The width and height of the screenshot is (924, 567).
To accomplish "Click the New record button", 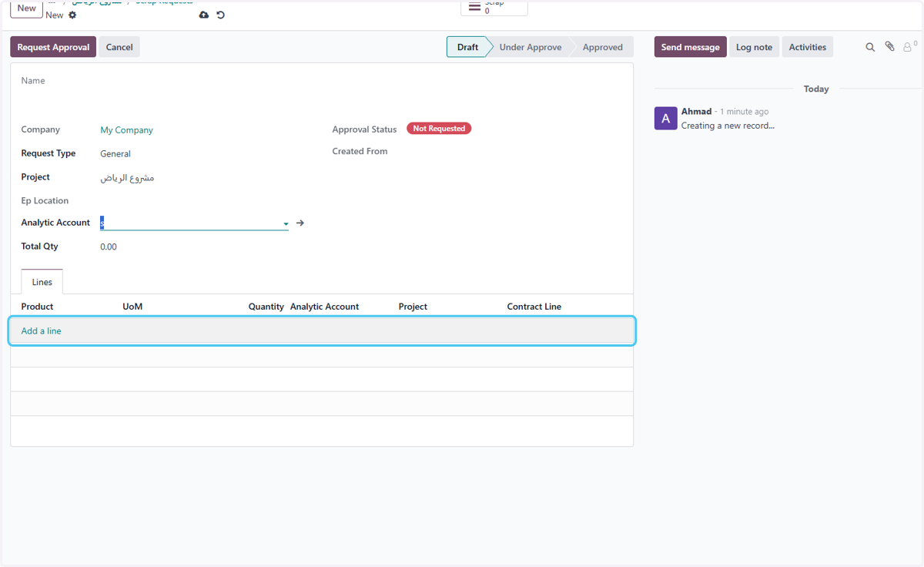I will point(27,8).
